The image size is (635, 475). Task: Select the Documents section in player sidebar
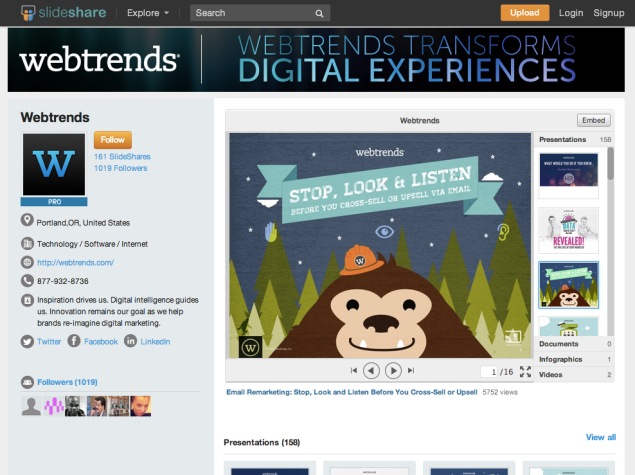(575, 344)
